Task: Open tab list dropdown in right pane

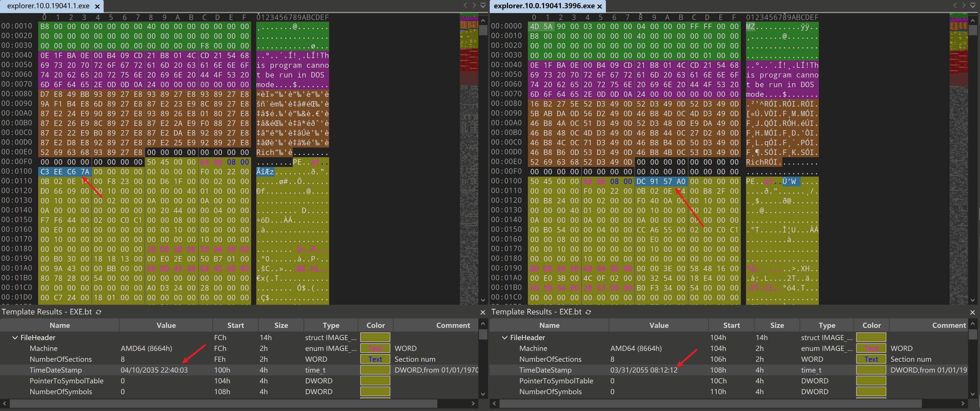Action: pos(973,5)
